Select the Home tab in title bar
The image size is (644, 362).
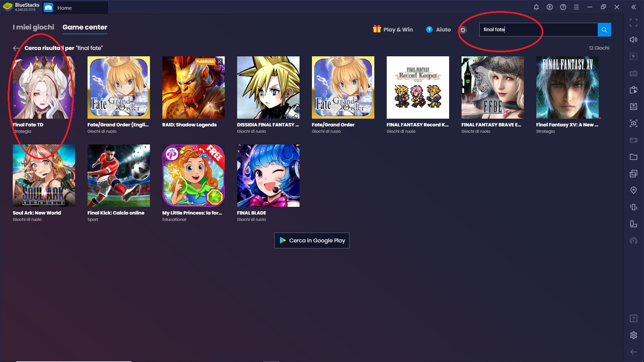pos(75,8)
